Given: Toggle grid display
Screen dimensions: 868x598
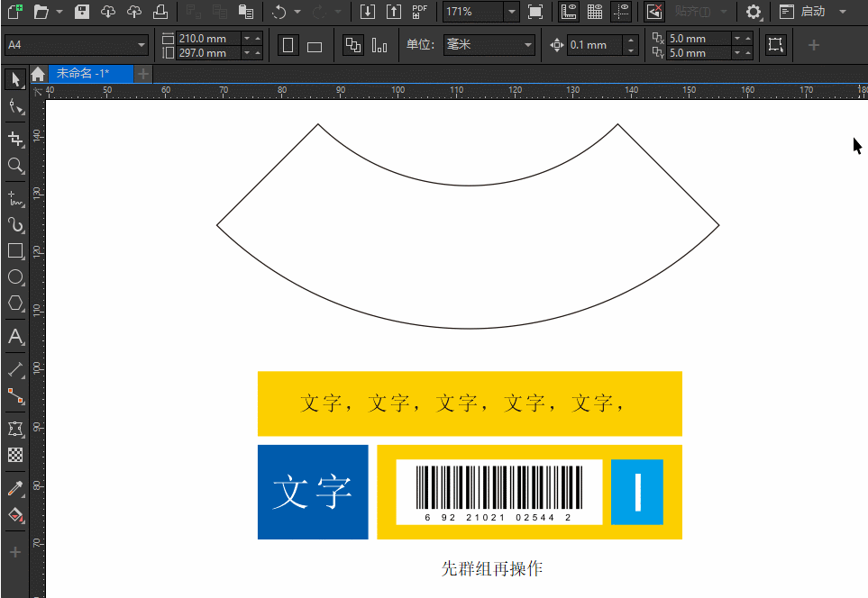Looking at the screenshot, I should click(x=595, y=11).
